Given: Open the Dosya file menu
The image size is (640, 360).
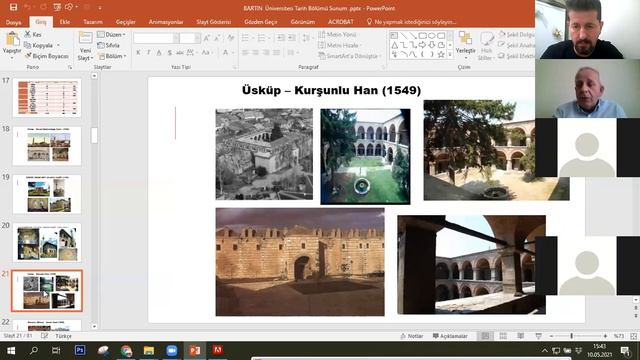Looking at the screenshot, I should click(x=13, y=22).
